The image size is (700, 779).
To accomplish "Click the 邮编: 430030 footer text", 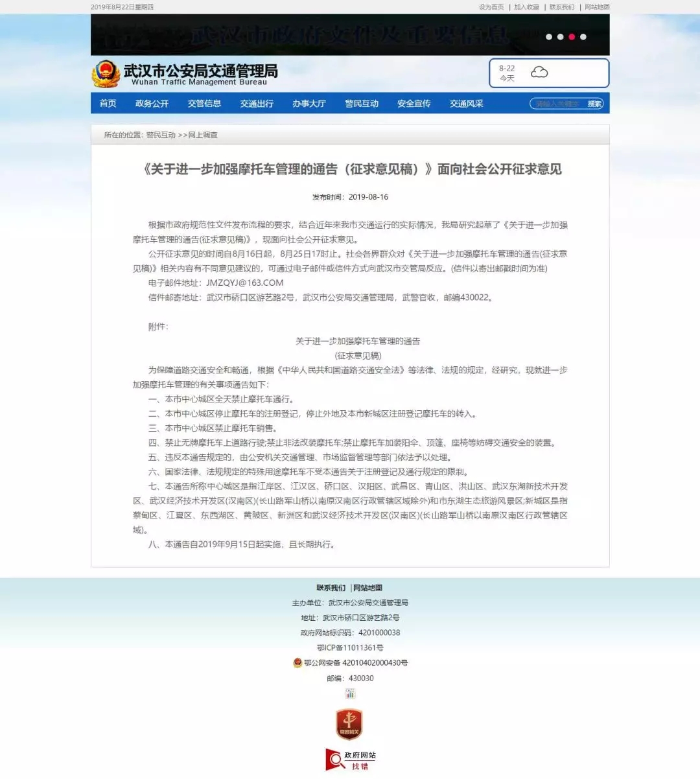I will (350, 679).
